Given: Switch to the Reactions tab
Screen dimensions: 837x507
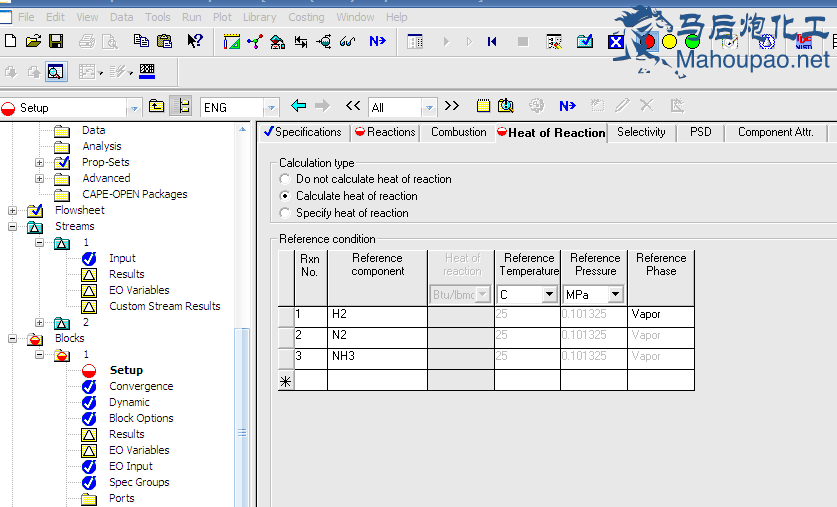Looking at the screenshot, I should tap(385, 132).
